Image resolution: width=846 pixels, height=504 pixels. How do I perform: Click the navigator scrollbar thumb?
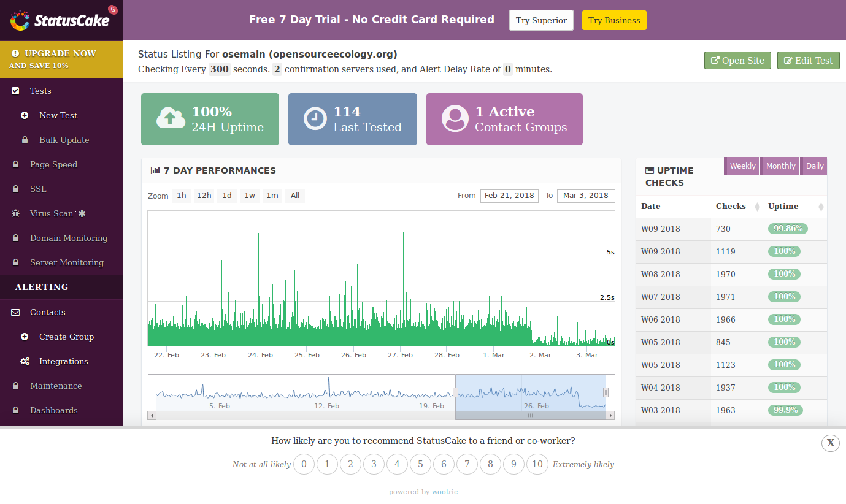coord(531,415)
